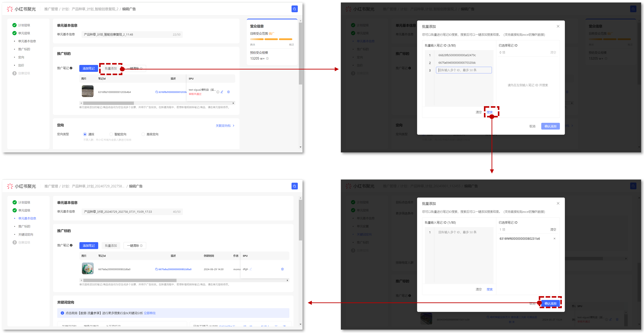Screen dimensions: 644x333
Task: Remove selected ID 6316f4f600000000080231b6 with its X
Action: click(x=555, y=239)
